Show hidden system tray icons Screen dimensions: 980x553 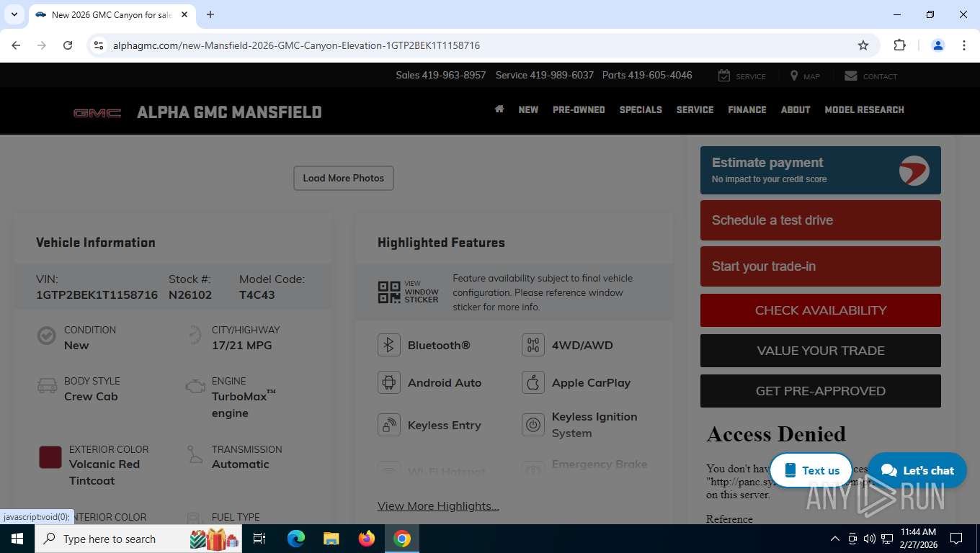[835, 539]
